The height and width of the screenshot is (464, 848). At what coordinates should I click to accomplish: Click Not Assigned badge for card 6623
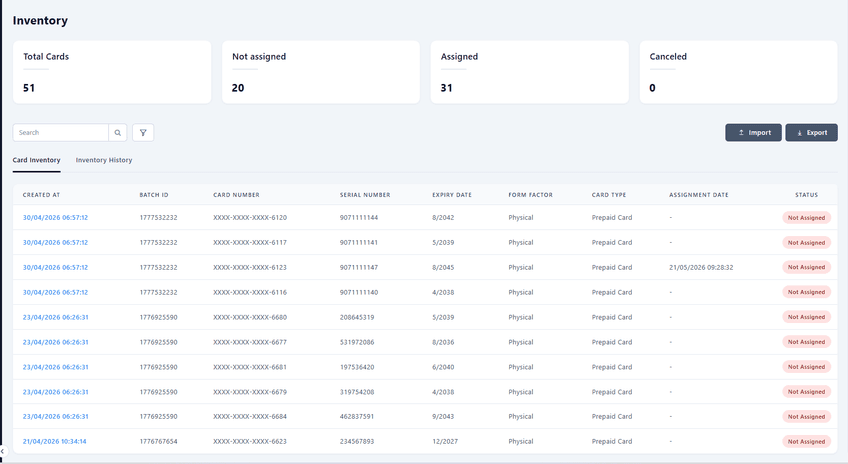[806, 441]
